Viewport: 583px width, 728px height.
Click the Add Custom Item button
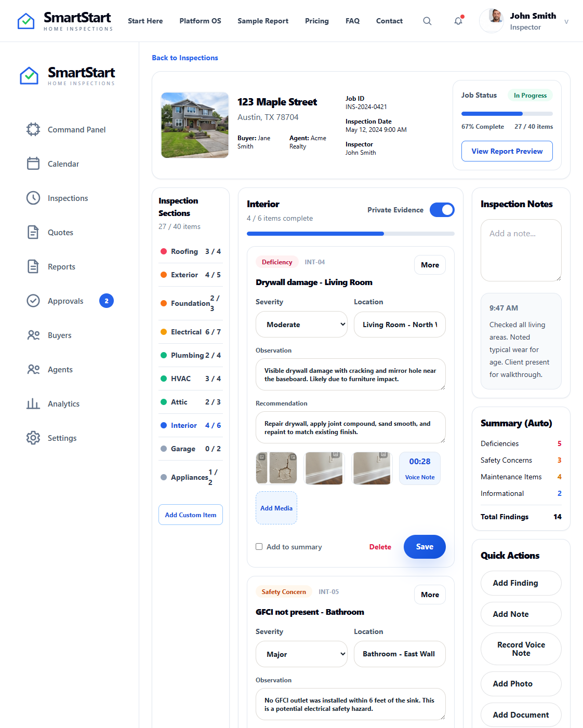(191, 515)
